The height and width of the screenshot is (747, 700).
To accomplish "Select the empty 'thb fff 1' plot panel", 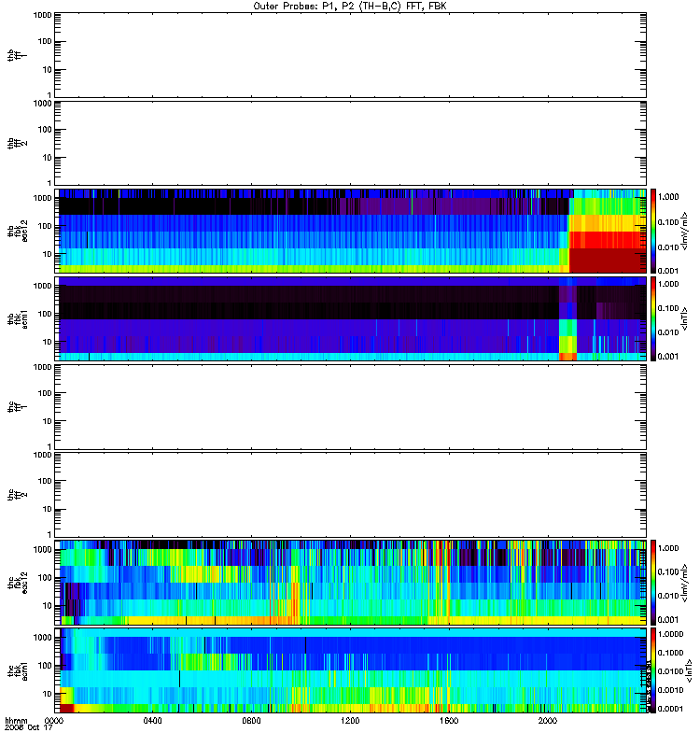I will [351, 55].
